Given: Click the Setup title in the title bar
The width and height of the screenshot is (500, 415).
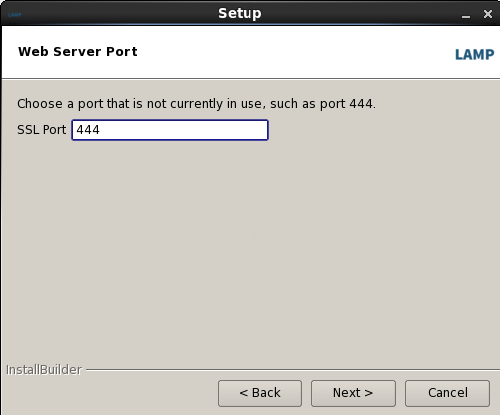Looking at the screenshot, I should tap(240, 14).
